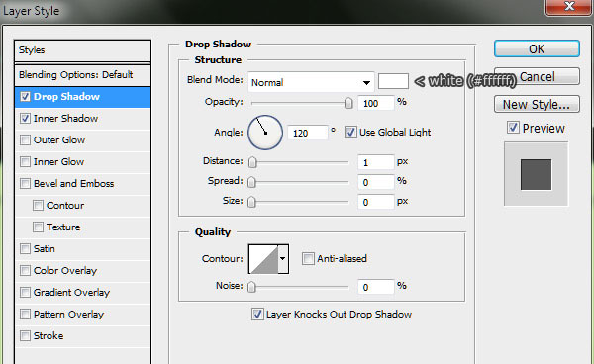594x364 pixels.
Task: Click the Spread slider handle
Action: pos(251,182)
